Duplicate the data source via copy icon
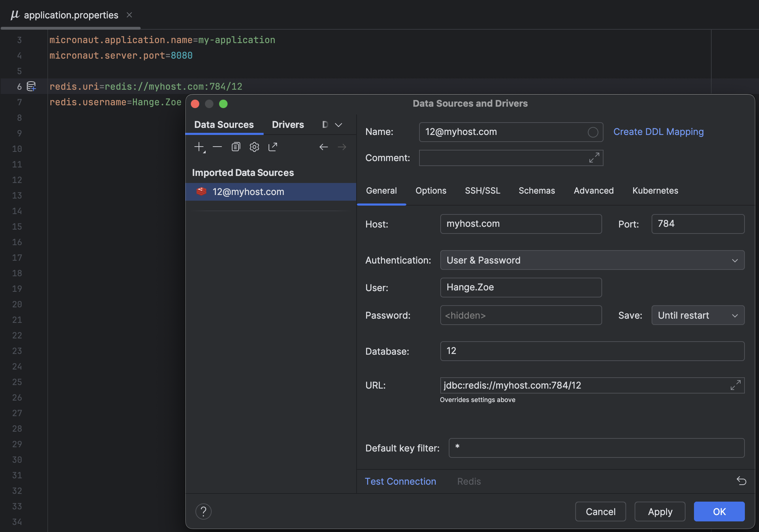The image size is (759, 532). coord(236,147)
